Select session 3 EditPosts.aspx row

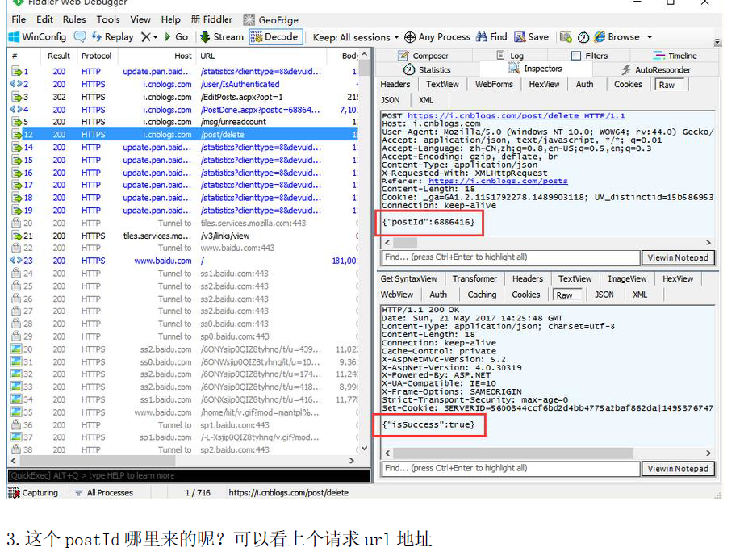pos(183,97)
